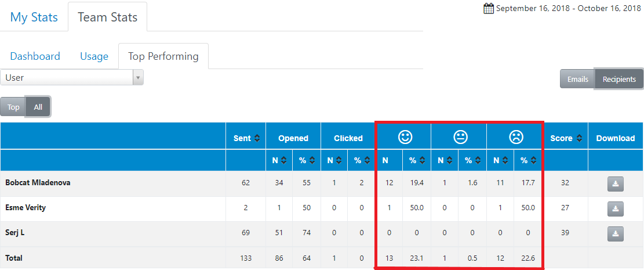Sort by Opened percentage arrows
Viewport: 644px width, 270px height.
[x=312, y=160]
